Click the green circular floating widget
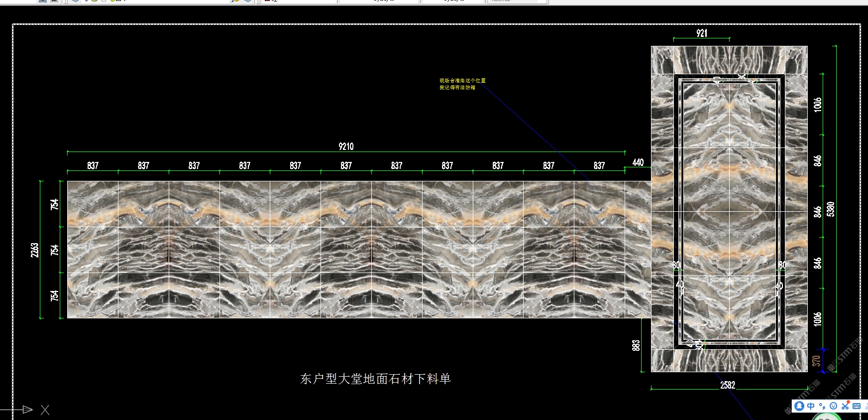The image size is (868, 420). tap(826, 418)
